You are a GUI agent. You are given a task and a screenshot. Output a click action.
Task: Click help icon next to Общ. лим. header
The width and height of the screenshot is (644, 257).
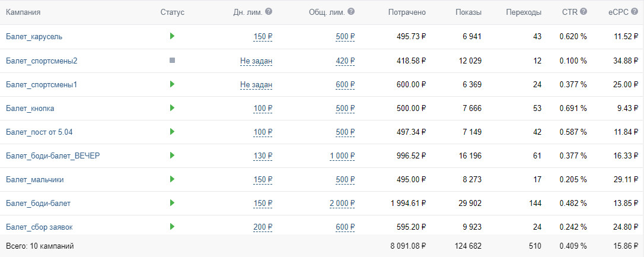(351, 12)
